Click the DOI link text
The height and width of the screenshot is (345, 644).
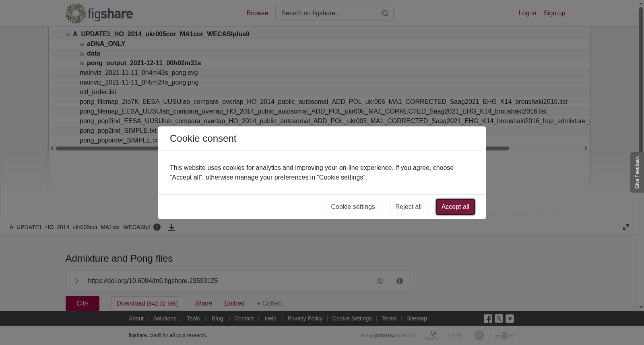click(x=153, y=281)
